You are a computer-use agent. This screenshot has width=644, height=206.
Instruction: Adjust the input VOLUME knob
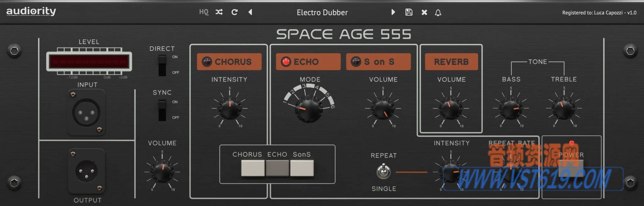coord(162,172)
